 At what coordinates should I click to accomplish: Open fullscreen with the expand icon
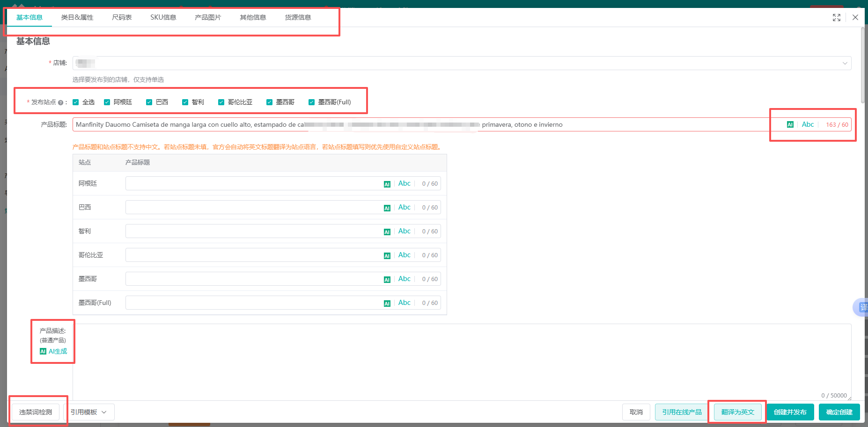[837, 18]
